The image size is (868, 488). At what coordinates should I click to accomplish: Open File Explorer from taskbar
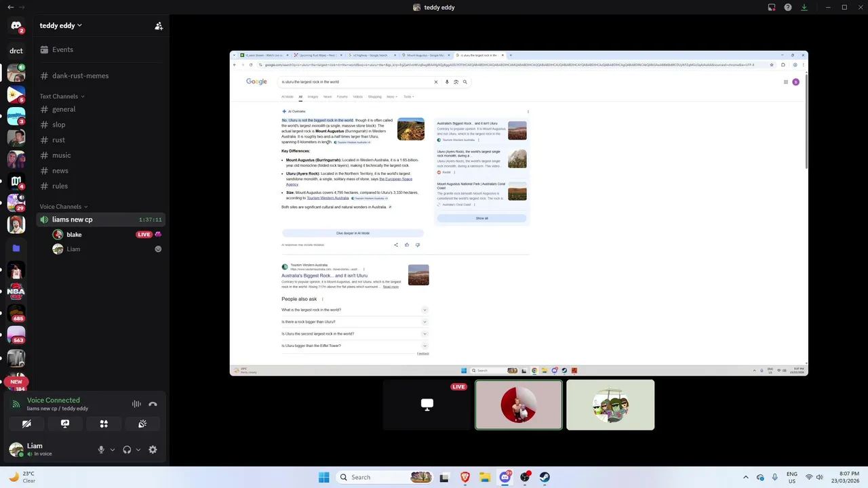[x=485, y=477]
